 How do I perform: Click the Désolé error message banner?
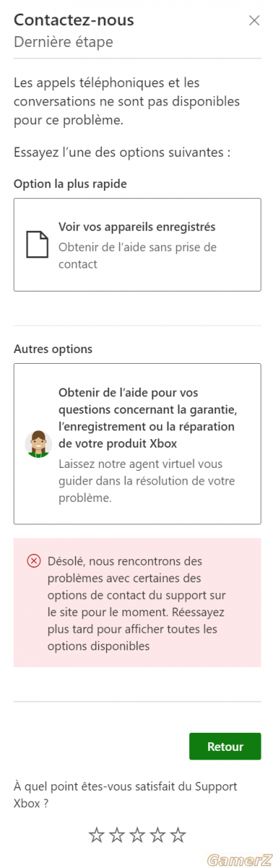tap(137, 603)
